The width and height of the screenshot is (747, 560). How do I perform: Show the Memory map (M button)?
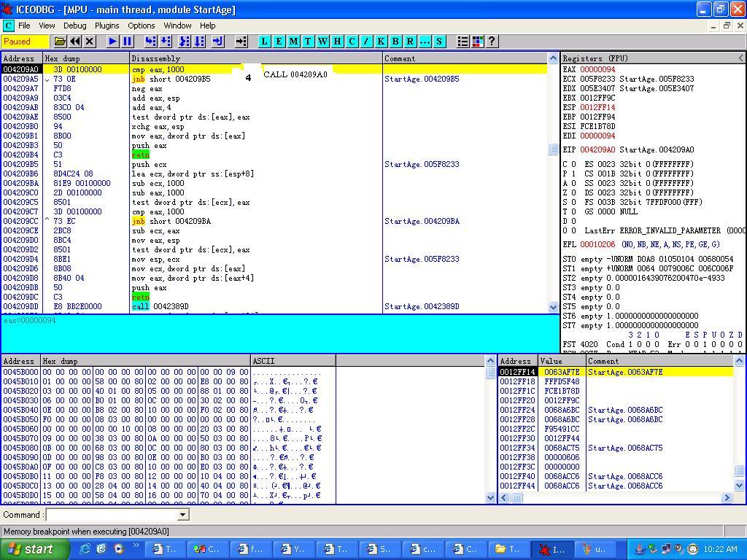point(293,42)
